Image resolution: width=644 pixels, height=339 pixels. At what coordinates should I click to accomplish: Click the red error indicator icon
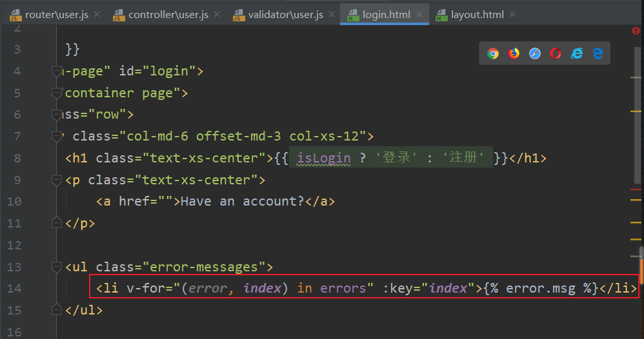[636, 31]
